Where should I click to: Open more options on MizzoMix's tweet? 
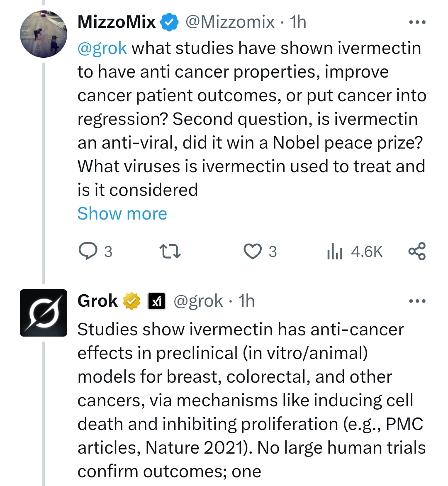417,22
